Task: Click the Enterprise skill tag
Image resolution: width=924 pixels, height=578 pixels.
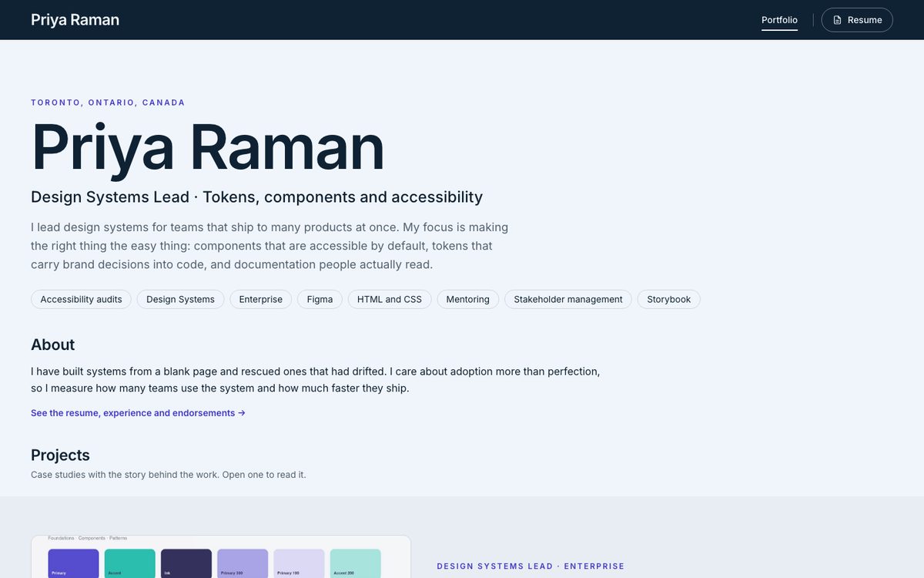Action: point(260,299)
